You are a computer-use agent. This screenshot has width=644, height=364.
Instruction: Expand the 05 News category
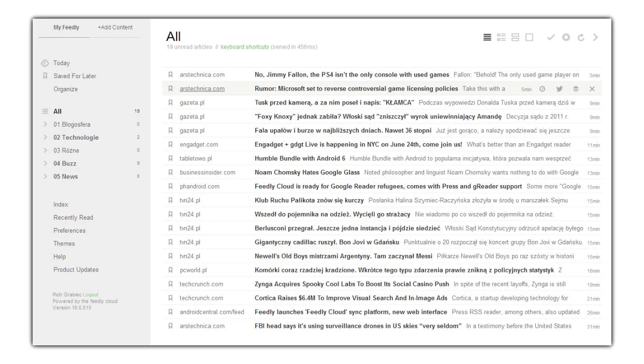pos(46,176)
